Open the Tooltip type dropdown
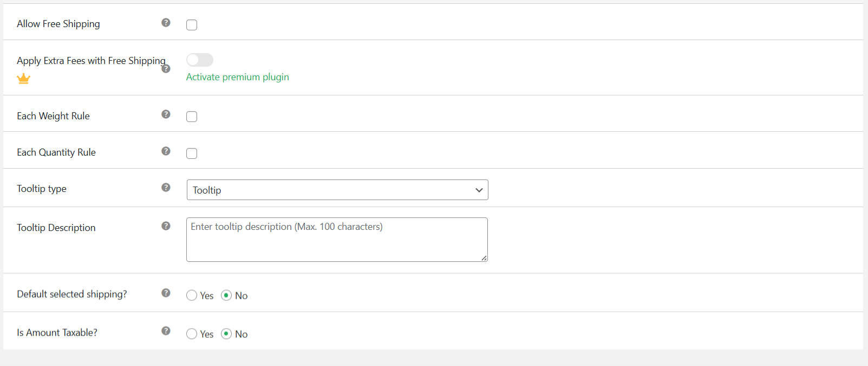The width and height of the screenshot is (868, 366). pyautogui.click(x=337, y=190)
